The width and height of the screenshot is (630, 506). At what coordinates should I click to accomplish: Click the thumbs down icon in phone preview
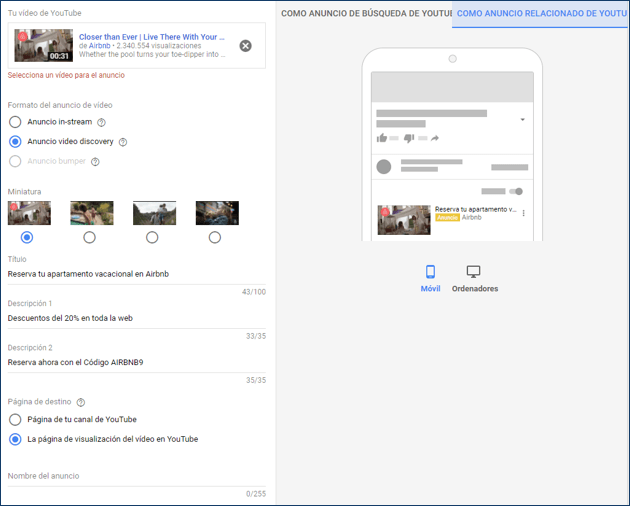(409, 138)
